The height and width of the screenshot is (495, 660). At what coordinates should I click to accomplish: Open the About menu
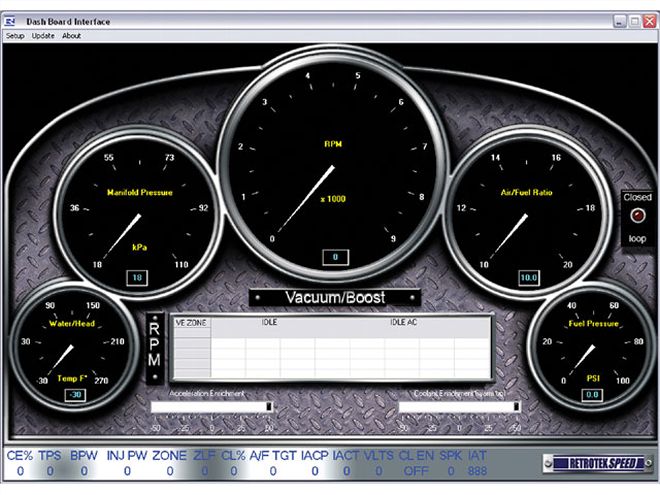72,36
